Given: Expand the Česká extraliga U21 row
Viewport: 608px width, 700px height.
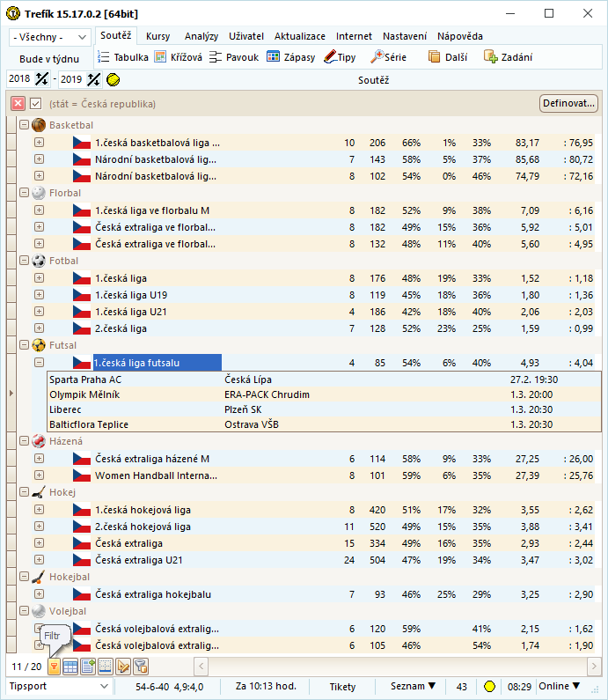Looking at the screenshot, I should pos(39,560).
